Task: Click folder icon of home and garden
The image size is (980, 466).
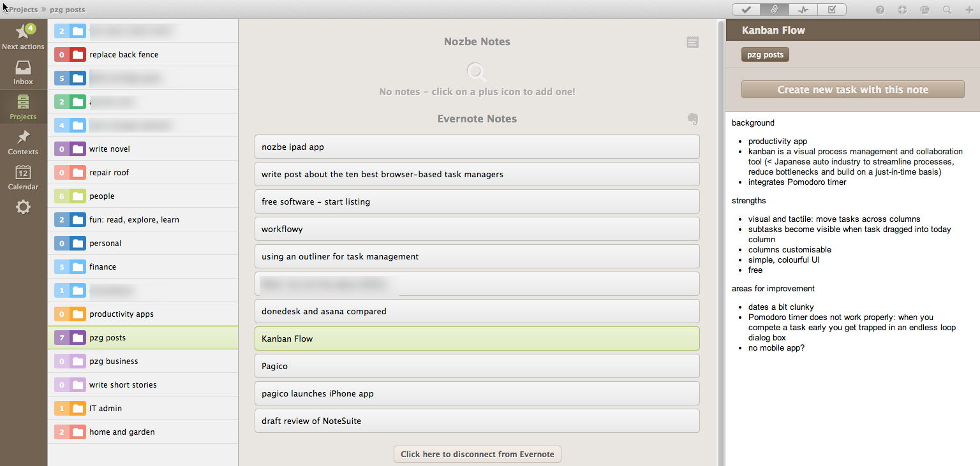Action: coord(78,432)
